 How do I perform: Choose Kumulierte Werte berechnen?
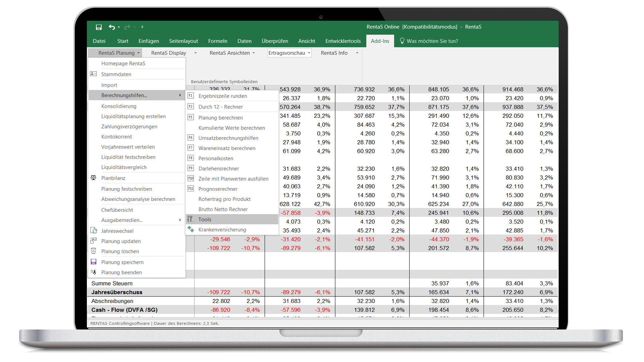(232, 128)
